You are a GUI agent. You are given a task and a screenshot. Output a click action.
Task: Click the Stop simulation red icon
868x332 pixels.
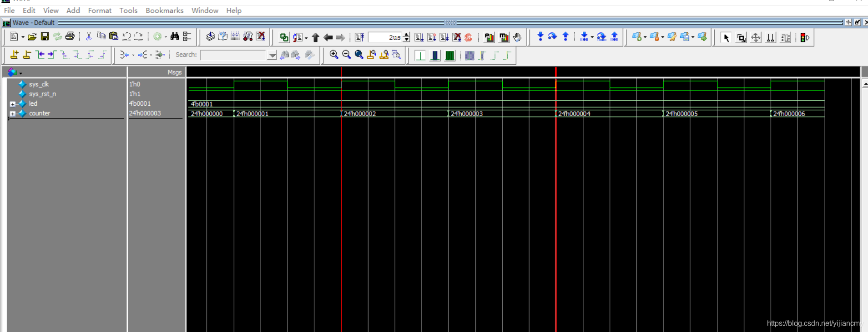469,37
